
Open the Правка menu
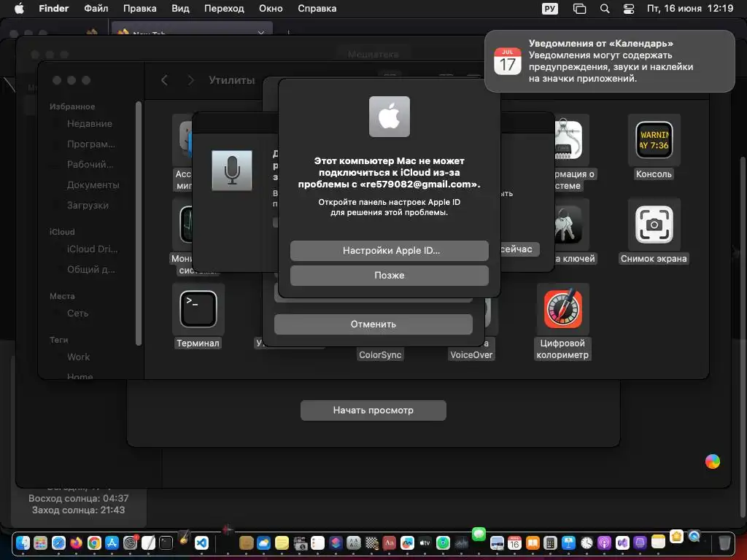click(x=139, y=9)
